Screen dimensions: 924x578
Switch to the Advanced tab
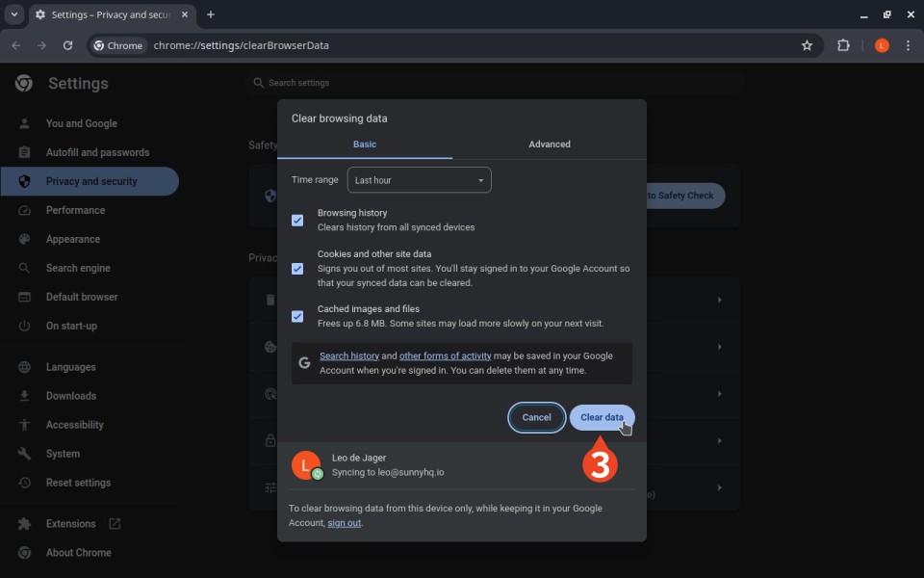549,144
